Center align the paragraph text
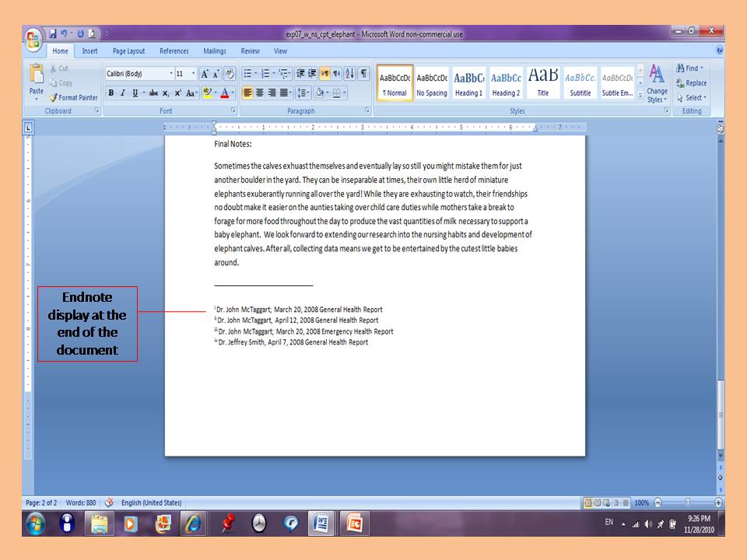Screen dimensions: 747x560 coord(261,93)
